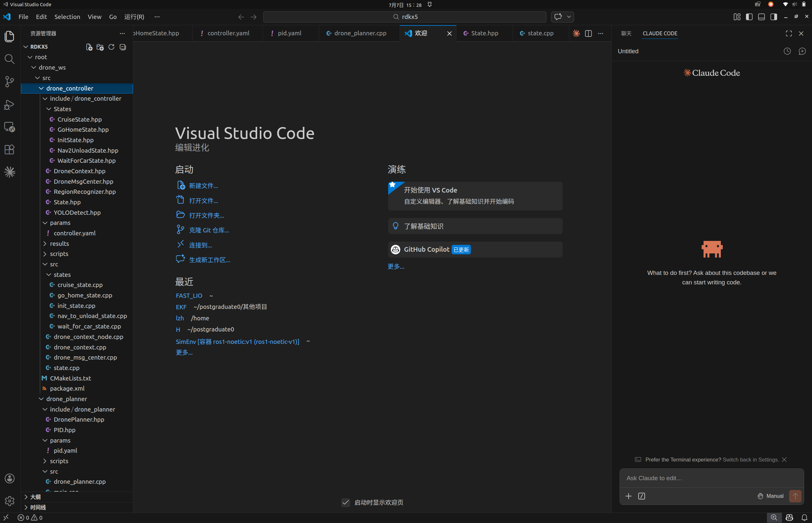
Task: Split the editor to the right
Action: click(588, 33)
